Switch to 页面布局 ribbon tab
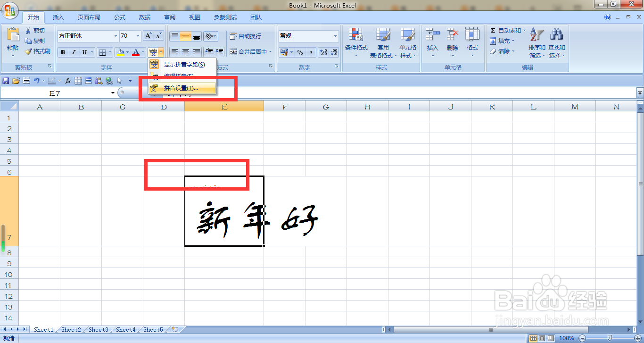The height and width of the screenshot is (343, 644). click(x=89, y=17)
